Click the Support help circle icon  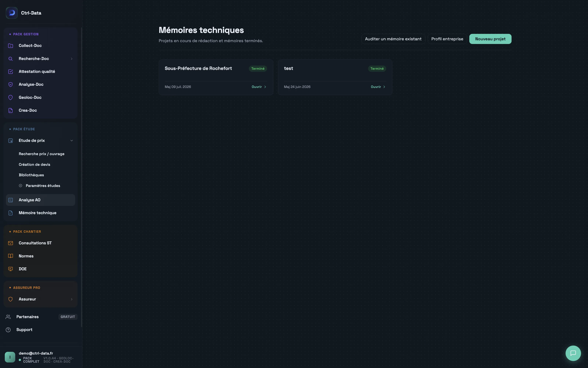[8, 330]
